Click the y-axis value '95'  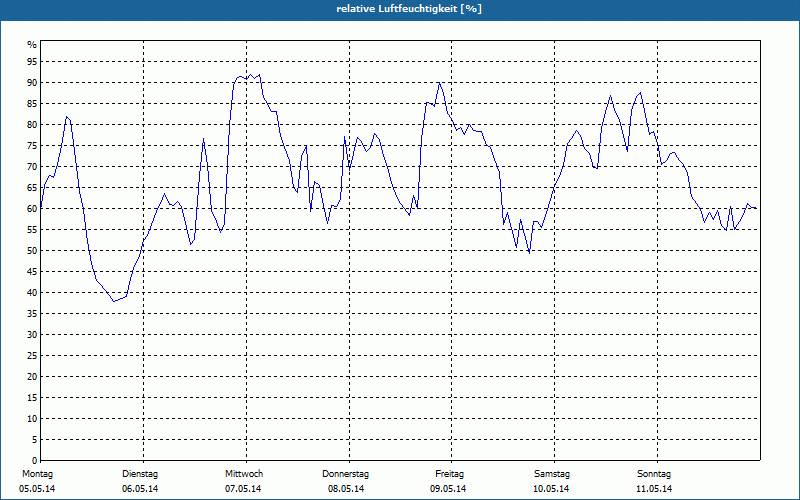click(x=32, y=62)
